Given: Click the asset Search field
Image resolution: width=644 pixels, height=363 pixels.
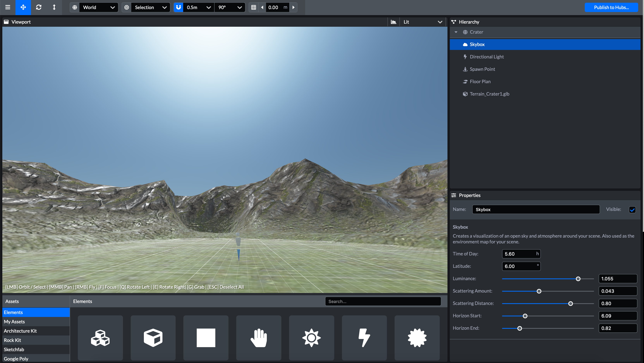Looking at the screenshot, I should [x=383, y=301].
